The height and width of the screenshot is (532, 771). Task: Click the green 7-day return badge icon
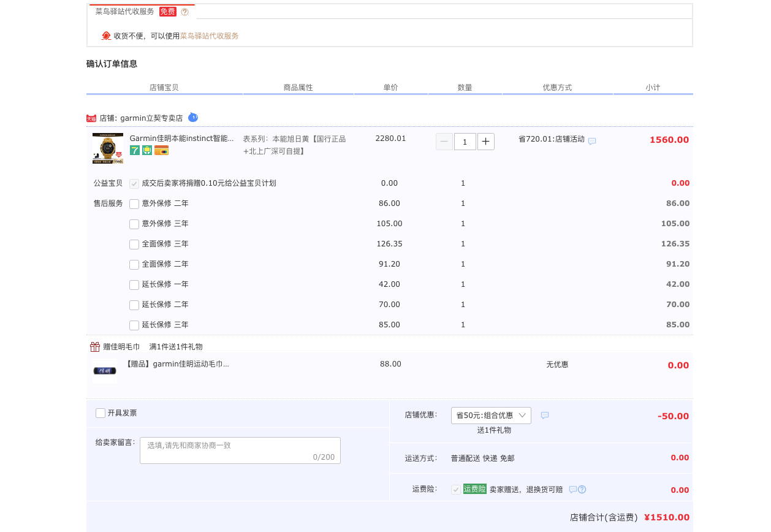(x=135, y=150)
